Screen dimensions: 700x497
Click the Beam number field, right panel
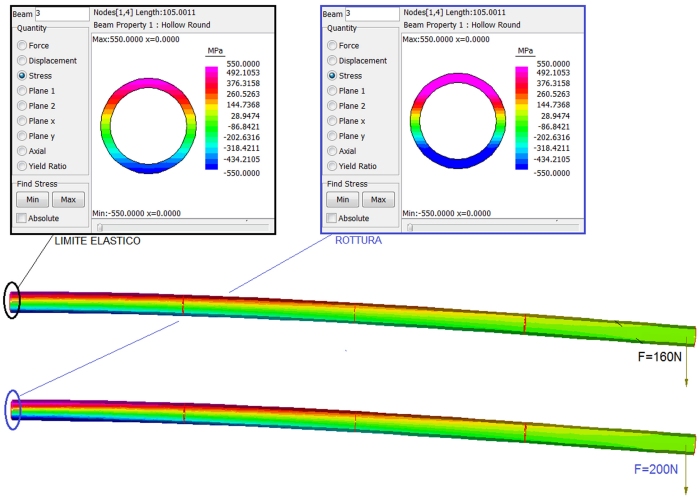pyautogui.click(x=372, y=14)
